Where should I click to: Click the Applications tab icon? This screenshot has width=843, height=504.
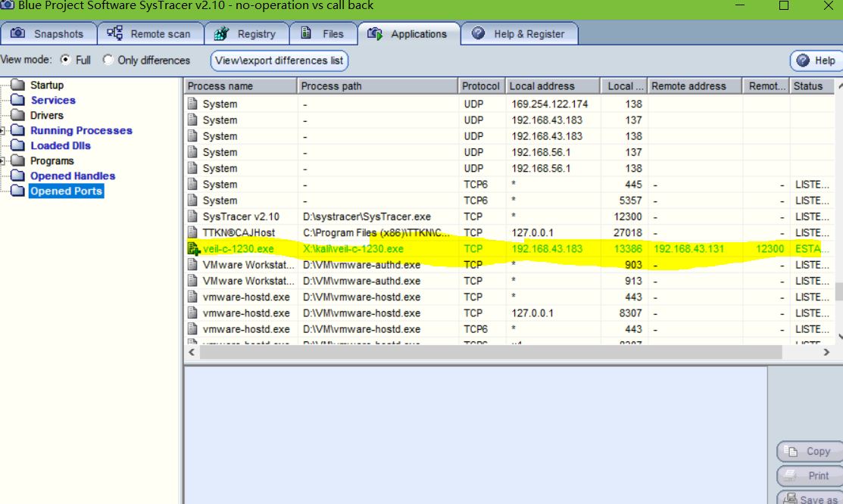tap(375, 33)
